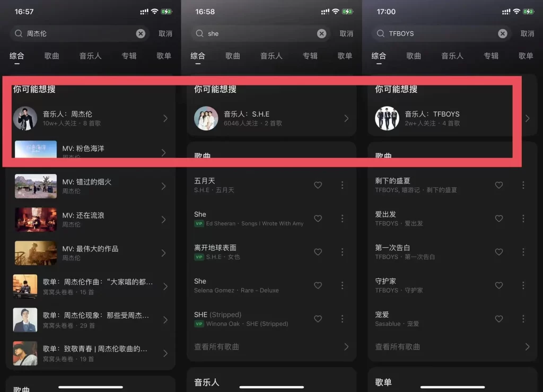Switch to 歌曲 tab in 周杰伦 search

coord(51,56)
